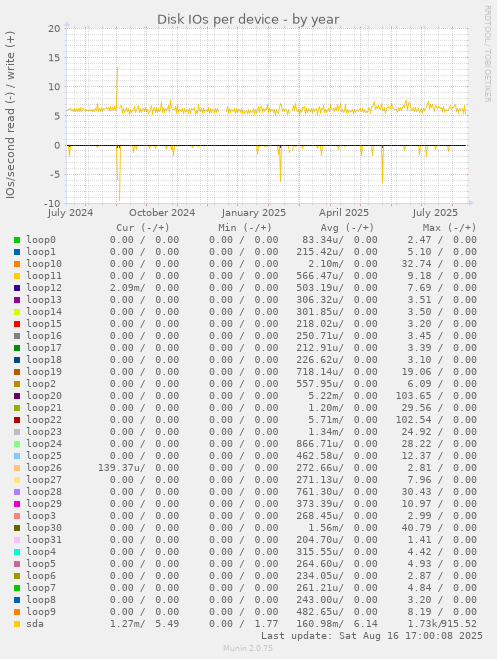Click the loop15 red color swatch

pyautogui.click(x=17, y=324)
